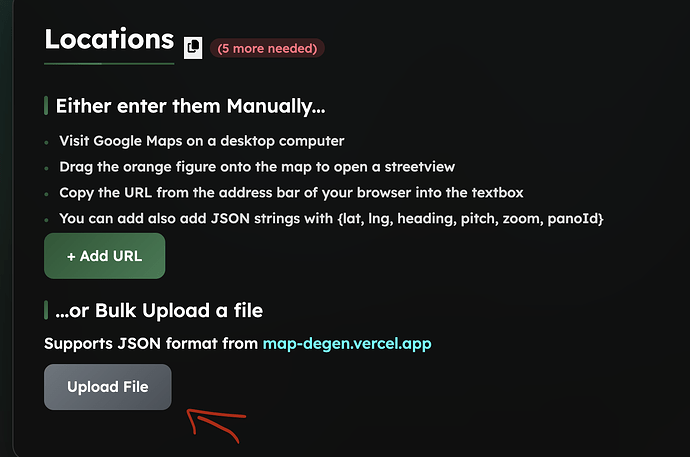Screen dimensions: 690x457
Task: Click the green underline below Locations
Action: click(109, 64)
